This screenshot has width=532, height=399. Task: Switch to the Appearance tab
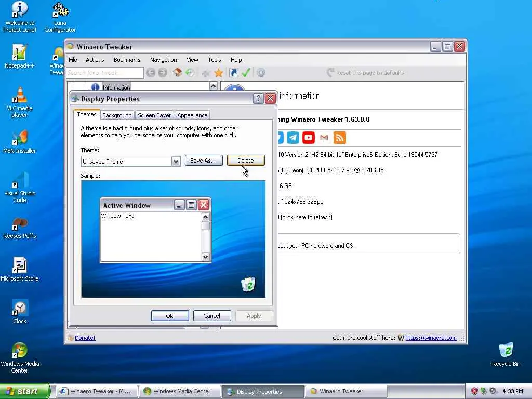coord(192,115)
